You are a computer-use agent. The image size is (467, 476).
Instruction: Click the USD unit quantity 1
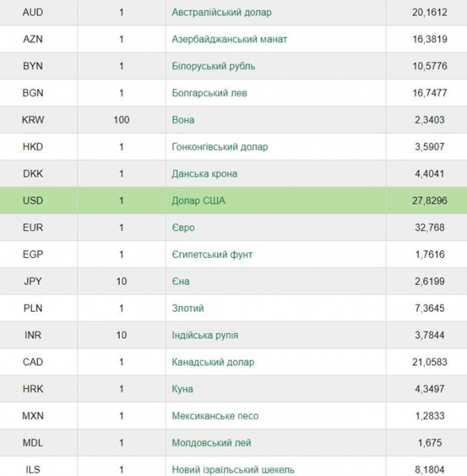(x=121, y=201)
